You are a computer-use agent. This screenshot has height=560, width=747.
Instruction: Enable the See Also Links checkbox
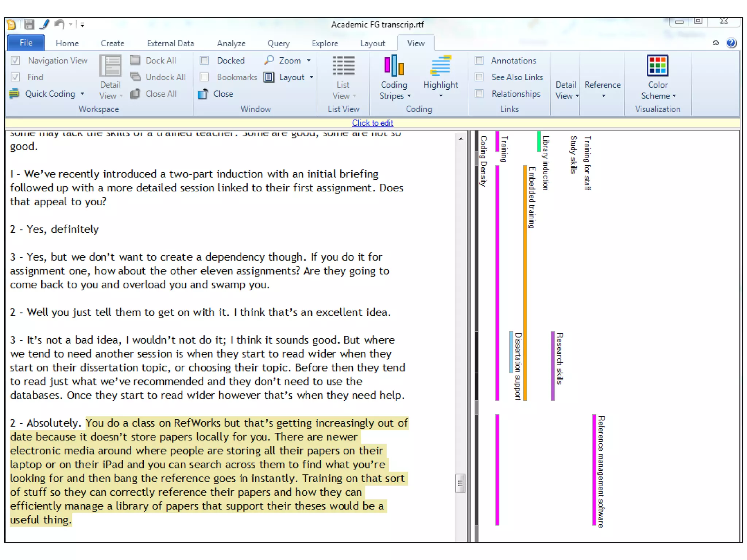click(x=479, y=77)
